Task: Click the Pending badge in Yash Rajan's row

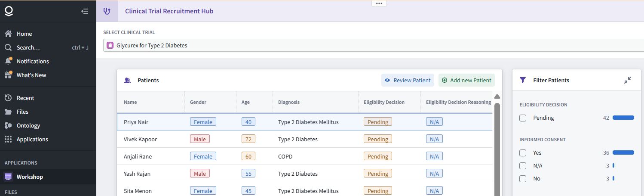Action: tap(378, 174)
